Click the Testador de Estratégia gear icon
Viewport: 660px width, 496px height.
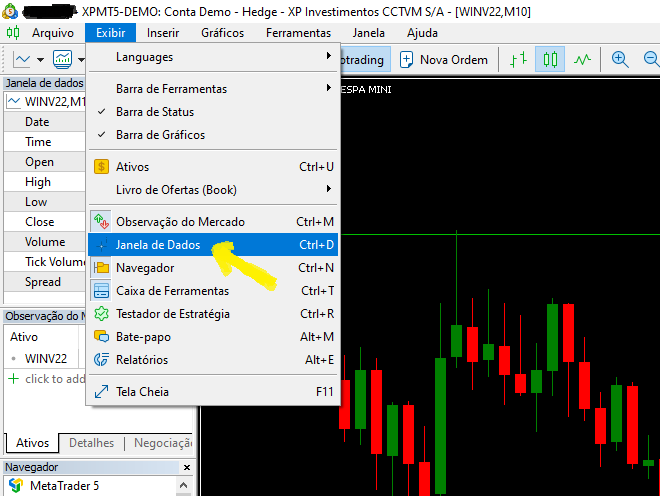pyautogui.click(x=101, y=314)
